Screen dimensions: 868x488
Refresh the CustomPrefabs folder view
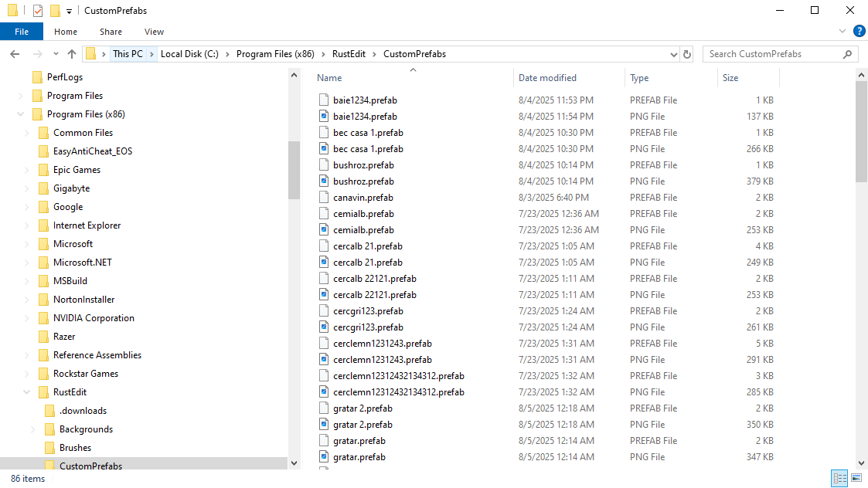click(687, 54)
